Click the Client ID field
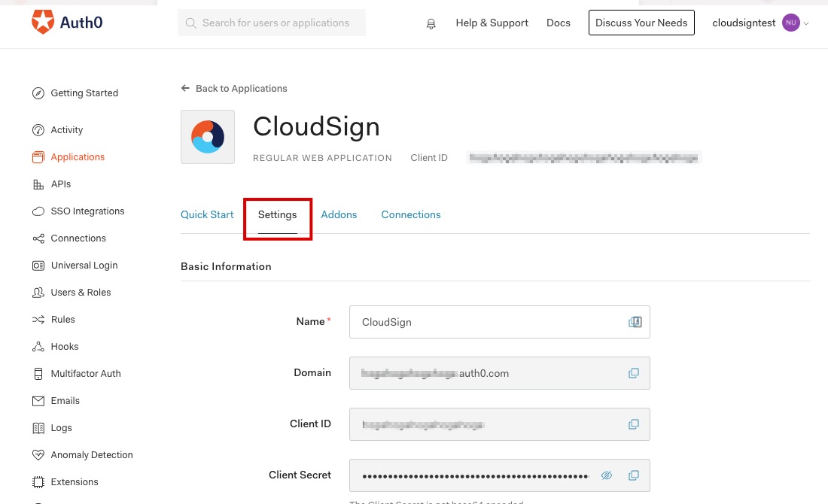Viewport: 828px width, 504px height. click(x=500, y=424)
